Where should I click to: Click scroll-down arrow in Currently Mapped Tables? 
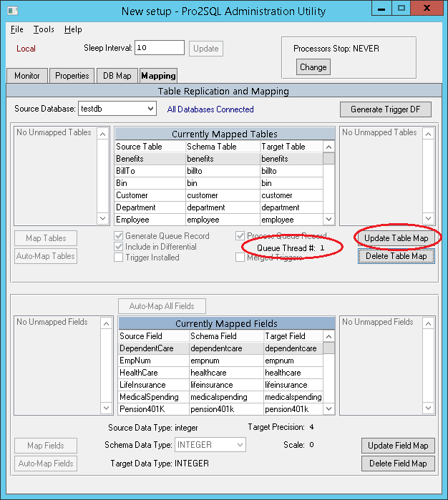[x=328, y=220]
